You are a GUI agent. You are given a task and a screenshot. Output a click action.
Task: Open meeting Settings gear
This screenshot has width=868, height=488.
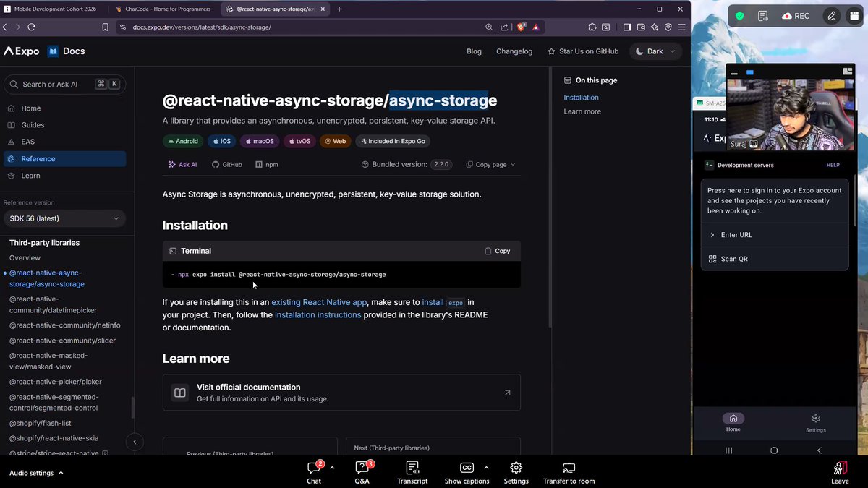point(516,473)
